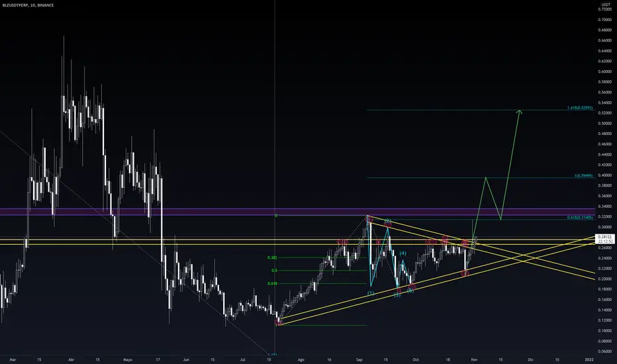This screenshot has width=617, height=364.
Task: Click the USDT currency label above price axis
Action: pyautogui.click(x=606, y=5)
